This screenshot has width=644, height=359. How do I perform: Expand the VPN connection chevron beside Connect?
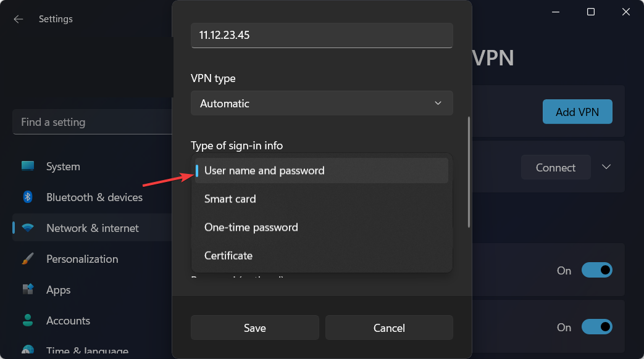(606, 167)
